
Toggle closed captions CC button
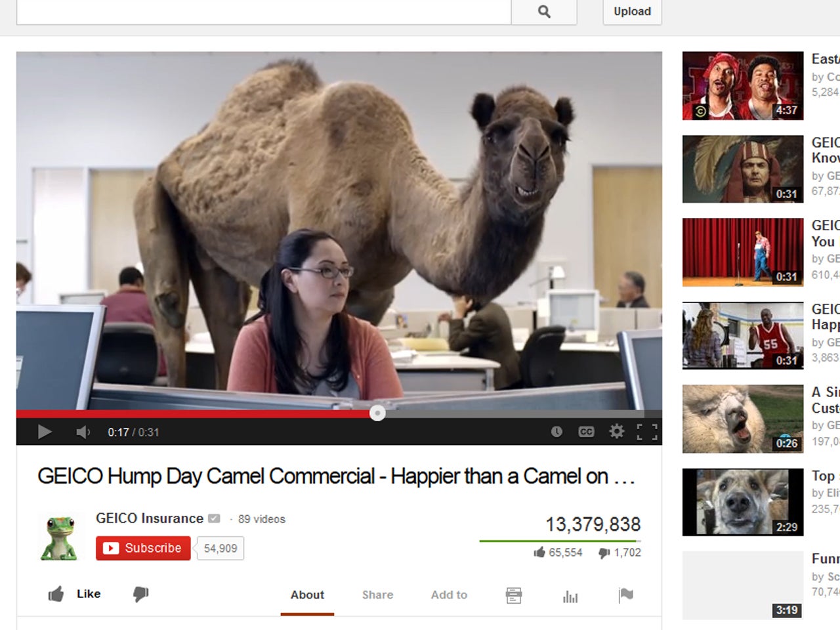(x=586, y=432)
